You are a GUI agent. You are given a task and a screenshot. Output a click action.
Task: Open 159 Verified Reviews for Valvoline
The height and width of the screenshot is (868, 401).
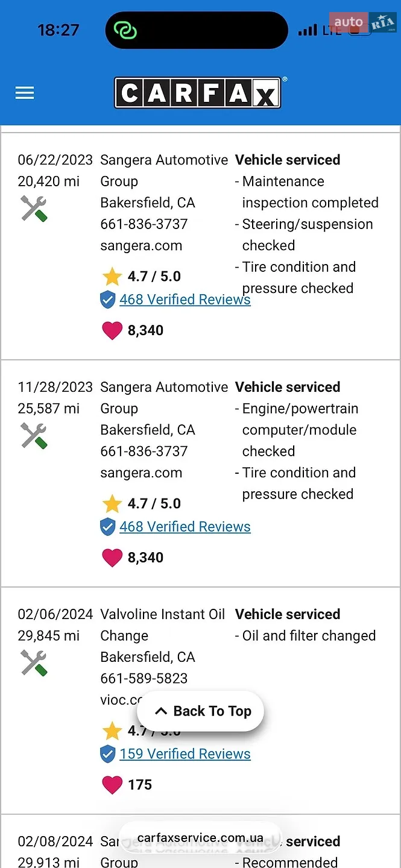point(185,754)
